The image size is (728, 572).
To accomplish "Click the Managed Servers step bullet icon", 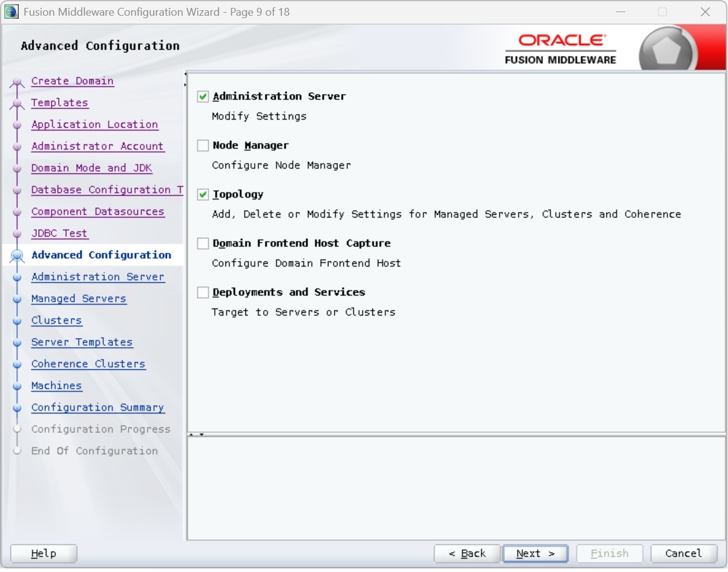I will pyautogui.click(x=17, y=300).
